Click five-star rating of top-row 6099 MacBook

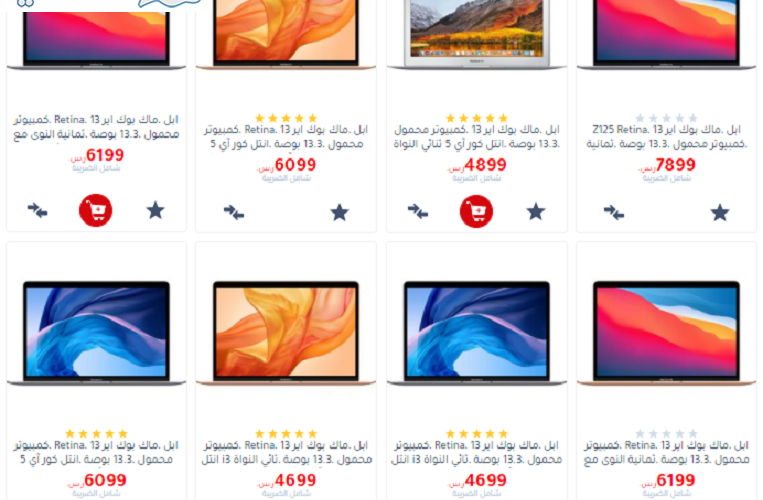click(286, 118)
